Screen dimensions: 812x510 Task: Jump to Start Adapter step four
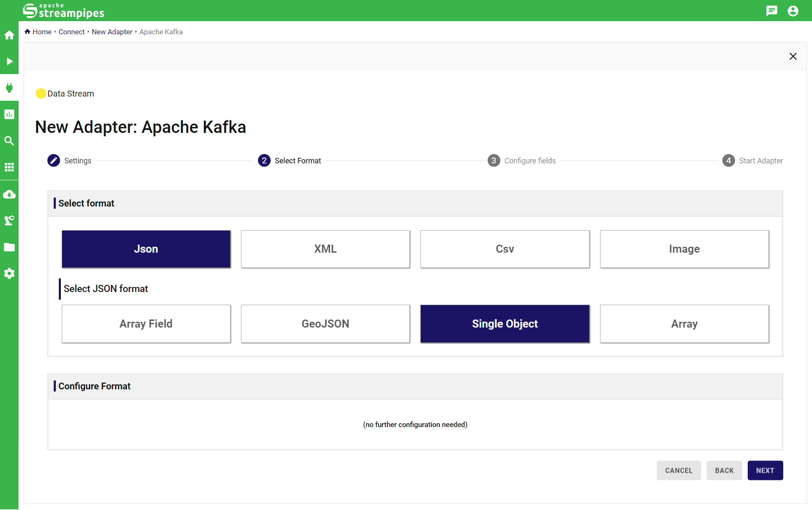(x=752, y=161)
